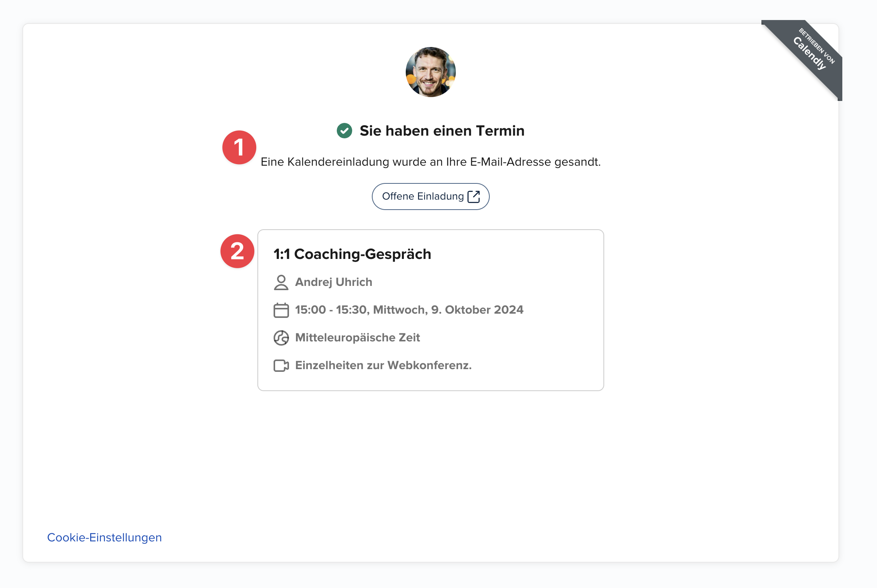Screen dimensions: 877x588
Task: Click Einzelheiten zur Webkonferenz text
Action: (x=383, y=365)
